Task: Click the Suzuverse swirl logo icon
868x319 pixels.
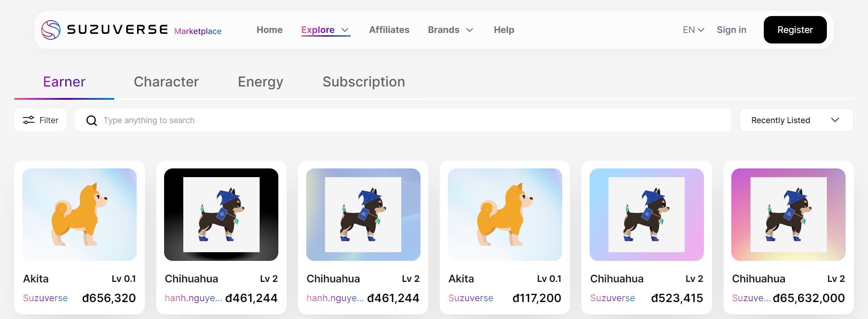Action: pos(51,30)
